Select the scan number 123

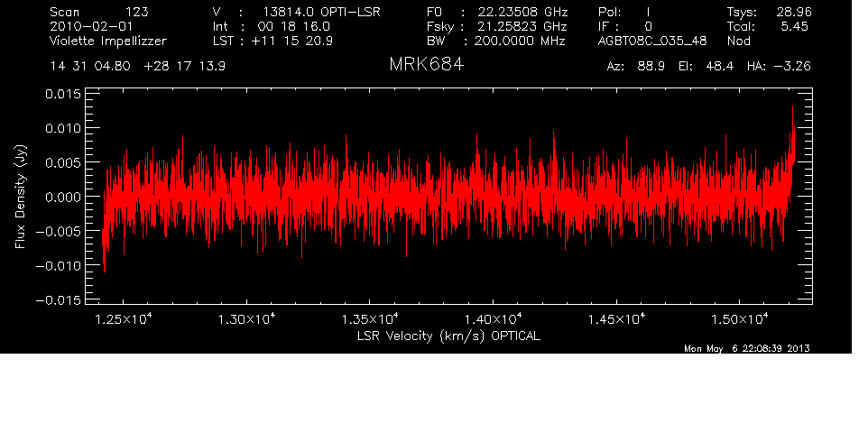pyautogui.click(x=136, y=12)
